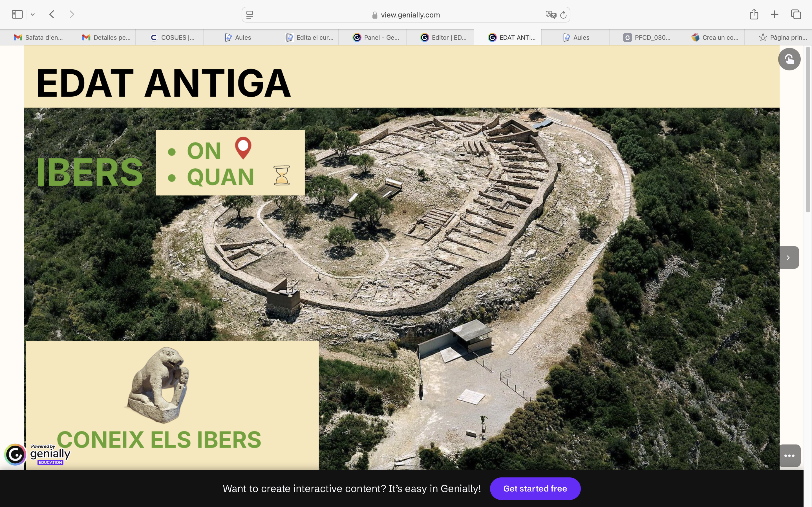
Task: Reload the current page
Action: pos(563,15)
